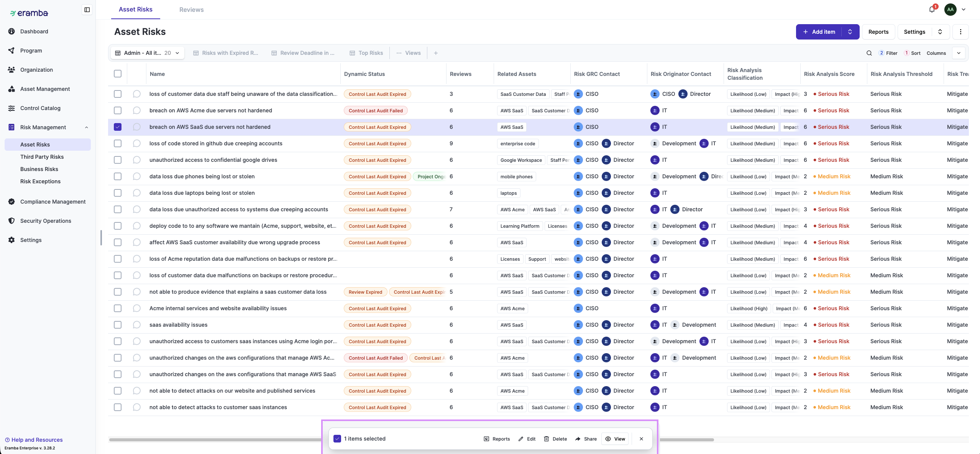
Task: Open the search magnifier in the toolbar
Action: (869, 53)
